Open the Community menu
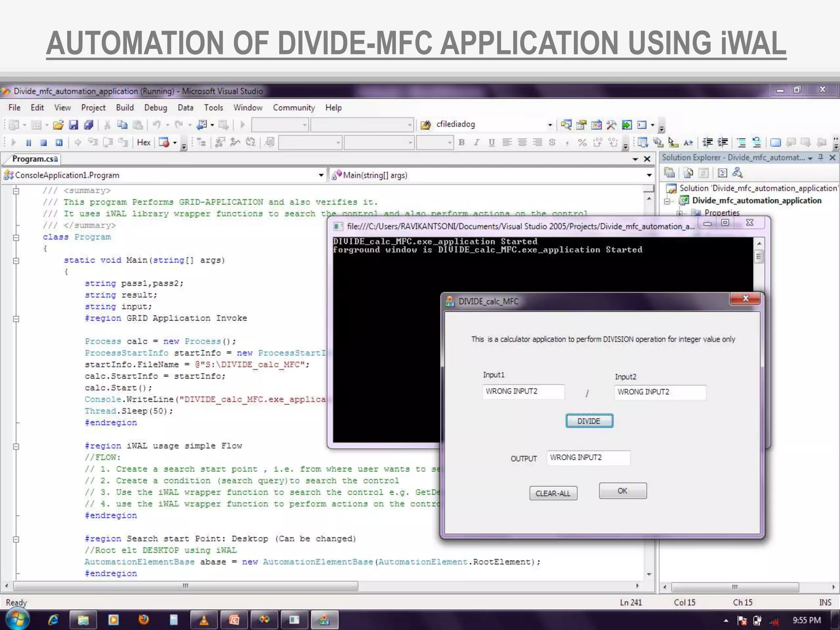840x630 pixels. coord(294,107)
